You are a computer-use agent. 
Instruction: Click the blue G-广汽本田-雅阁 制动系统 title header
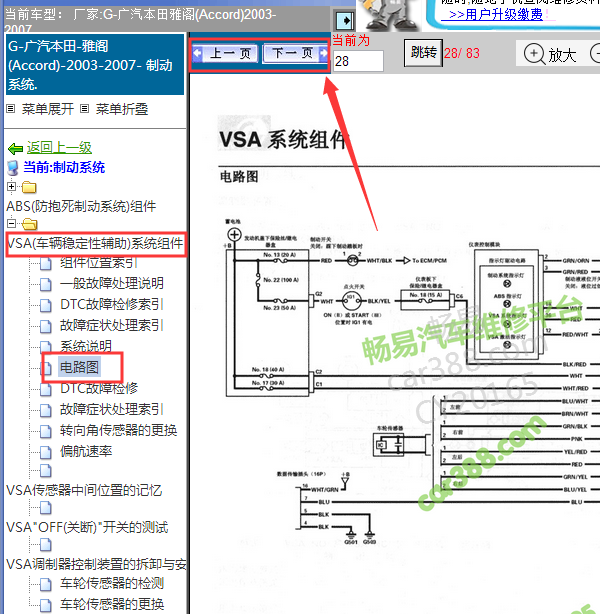pyautogui.click(x=95, y=65)
